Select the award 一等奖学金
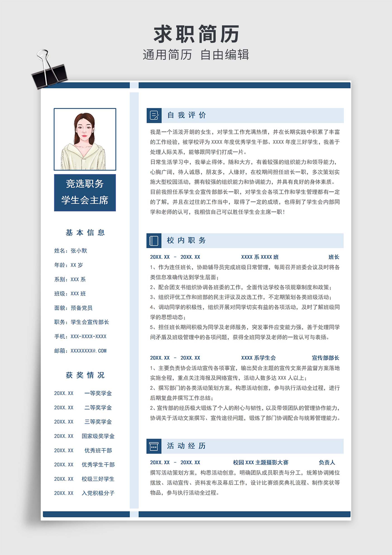 (98, 393)
